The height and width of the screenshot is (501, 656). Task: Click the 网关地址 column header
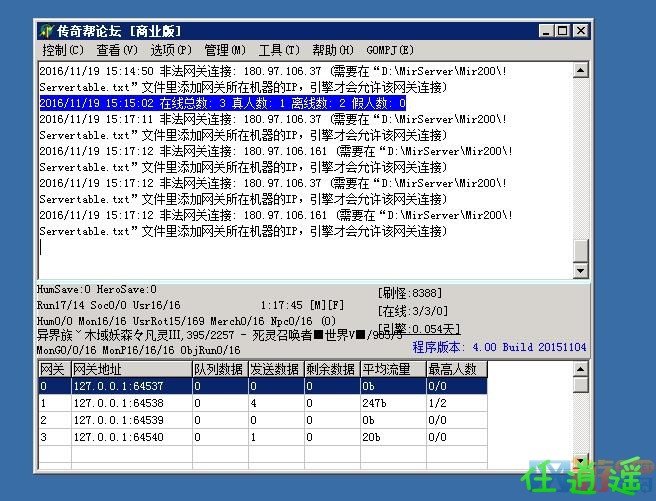(132, 369)
